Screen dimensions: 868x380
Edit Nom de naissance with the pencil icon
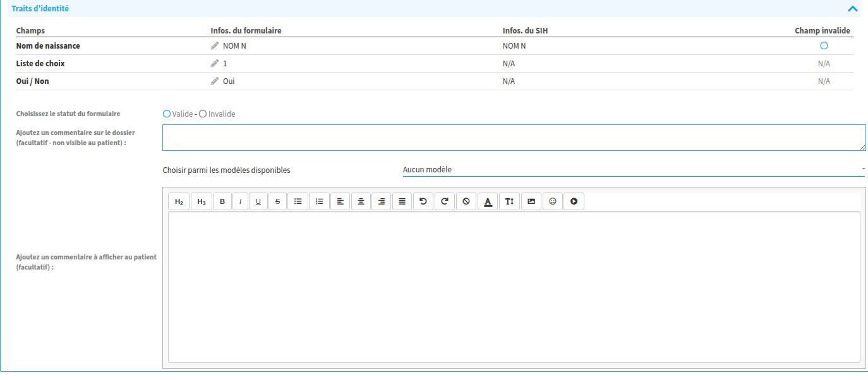pyautogui.click(x=215, y=46)
